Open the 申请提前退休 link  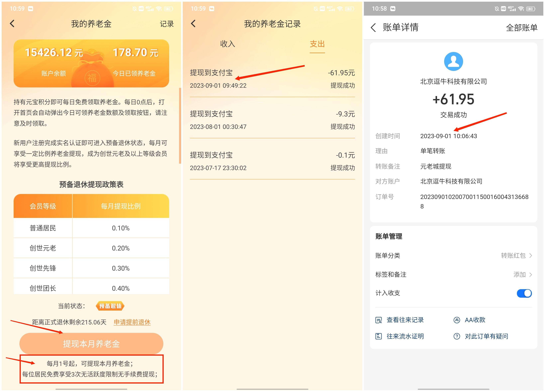(x=132, y=322)
